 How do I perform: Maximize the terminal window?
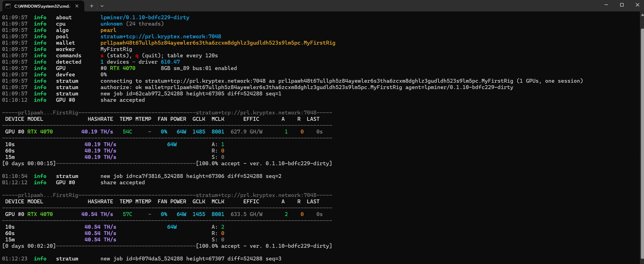622,5
